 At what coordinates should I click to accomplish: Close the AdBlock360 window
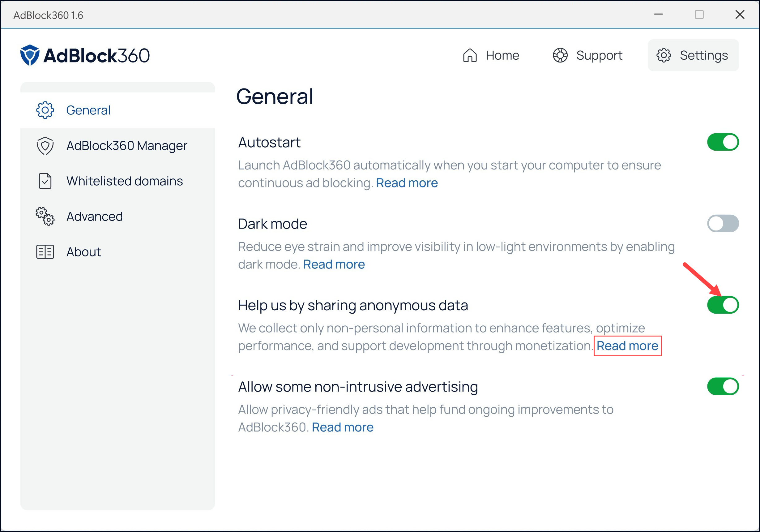740,14
